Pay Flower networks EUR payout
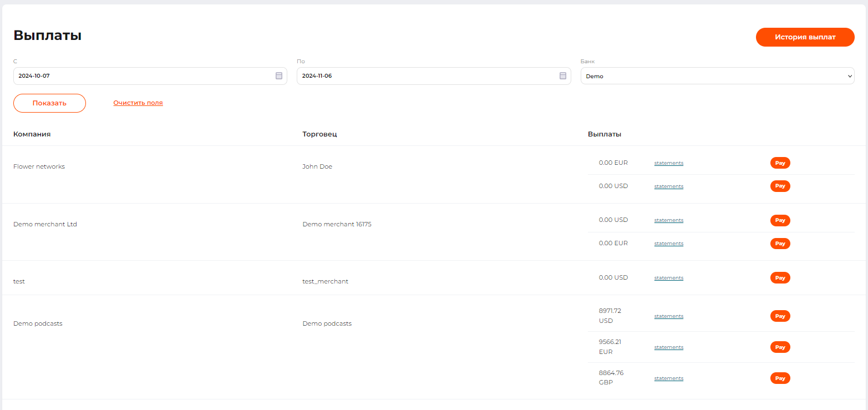The height and width of the screenshot is (410, 868). (x=780, y=163)
